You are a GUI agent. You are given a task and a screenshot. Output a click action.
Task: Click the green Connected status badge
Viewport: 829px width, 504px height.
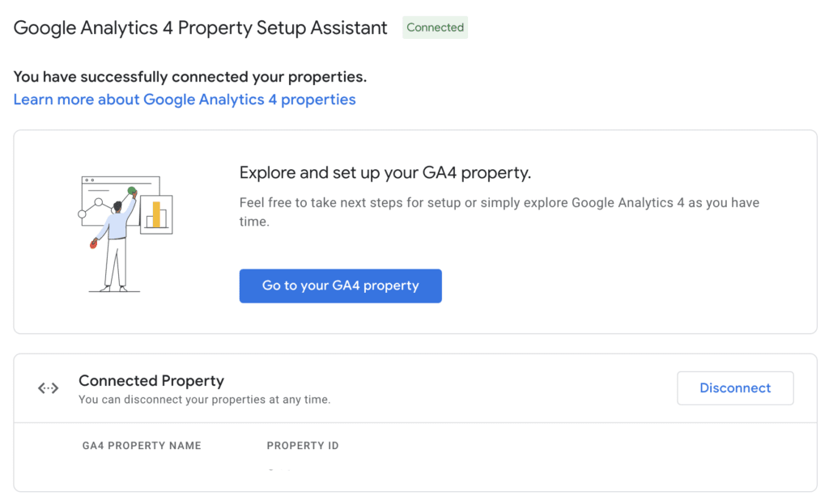coord(435,28)
